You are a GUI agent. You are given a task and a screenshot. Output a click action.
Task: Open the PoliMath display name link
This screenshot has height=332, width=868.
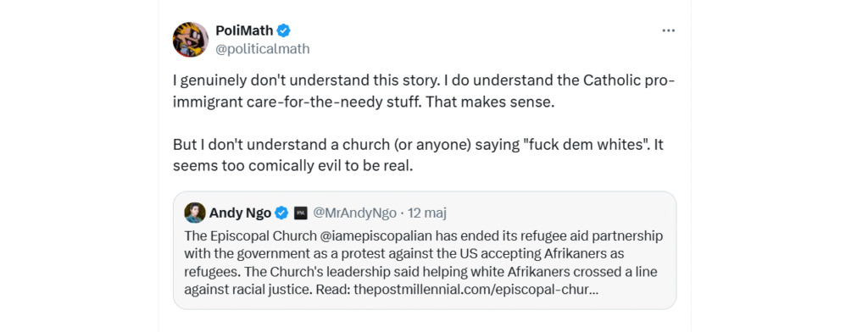245,30
